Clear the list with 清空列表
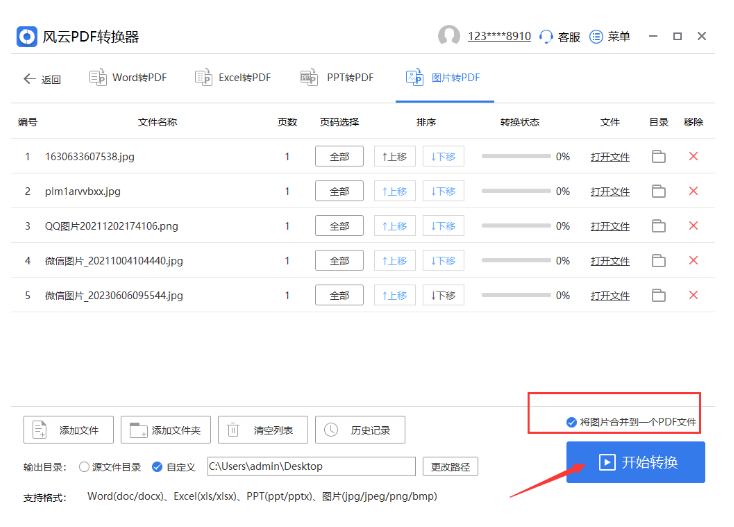734x527 pixels. (x=263, y=430)
